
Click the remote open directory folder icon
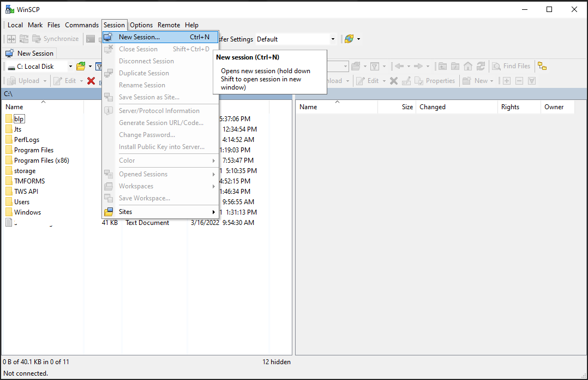356,67
